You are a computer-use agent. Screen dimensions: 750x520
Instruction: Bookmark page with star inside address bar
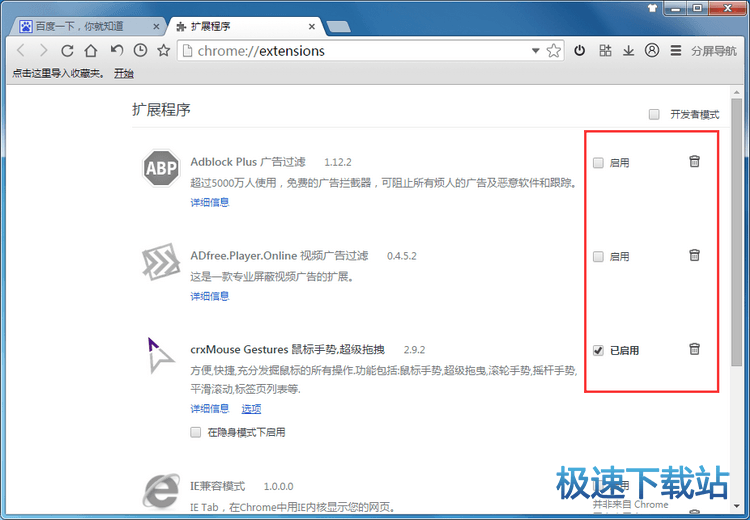(553, 50)
